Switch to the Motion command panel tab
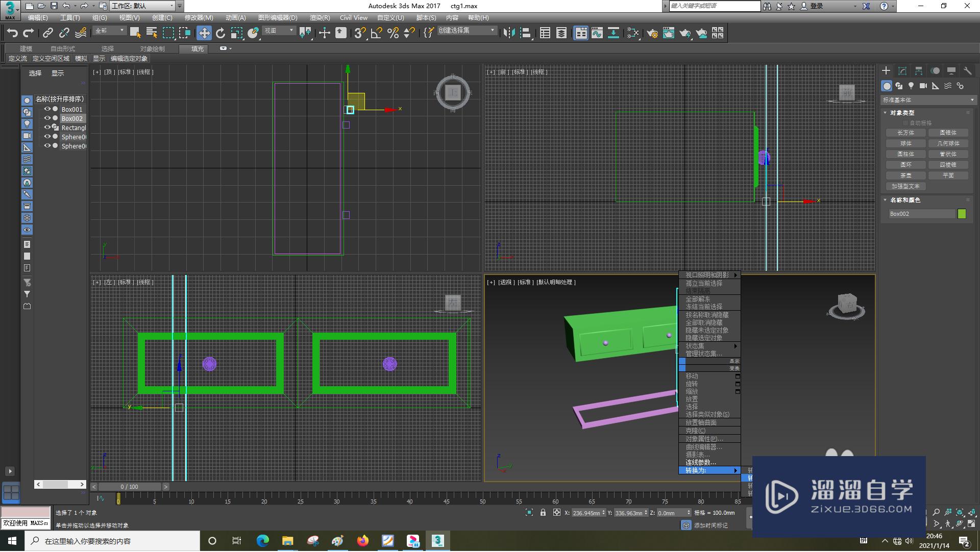This screenshot has width=980, height=552. click(935, 71)
